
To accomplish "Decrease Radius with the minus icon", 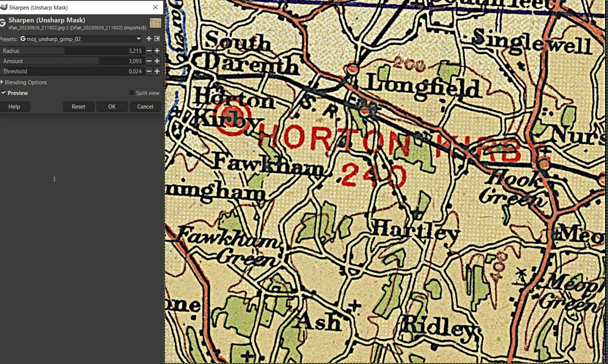I will click(x=148, y=51).
